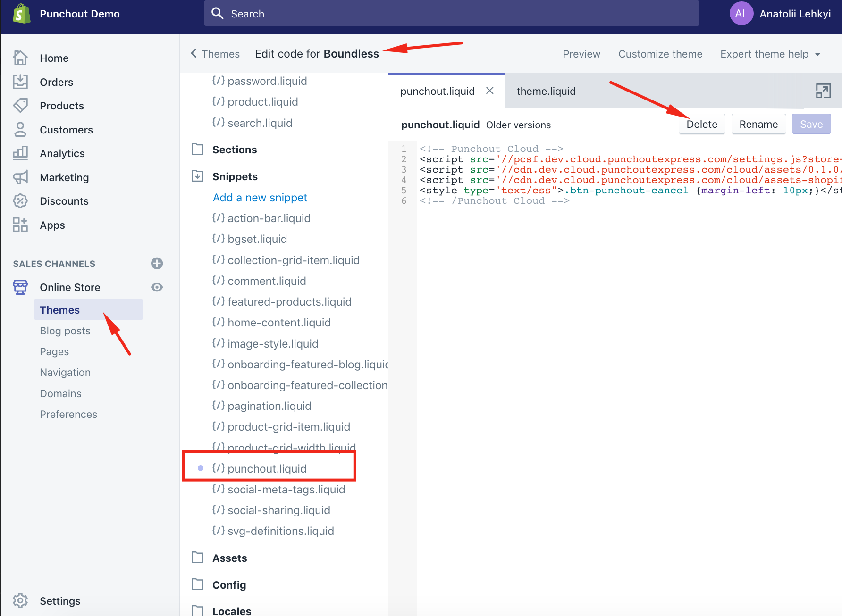Open Pages under Online Store
The height and width of the screenshot is (616, 842).
coord(54,351)
